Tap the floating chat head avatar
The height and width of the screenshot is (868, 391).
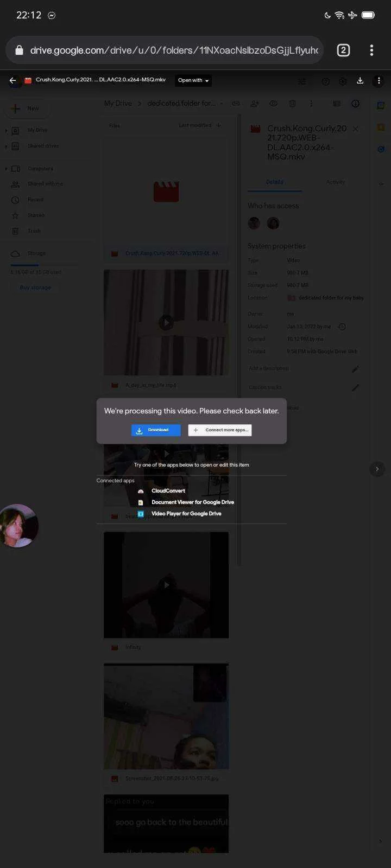click(x=19, y=526)
